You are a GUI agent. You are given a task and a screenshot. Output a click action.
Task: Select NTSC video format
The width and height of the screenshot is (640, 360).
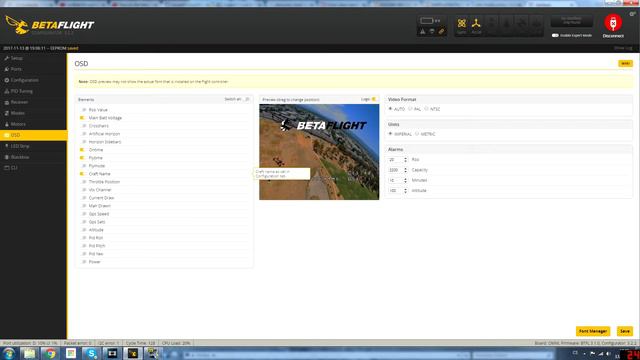[426, 109]
